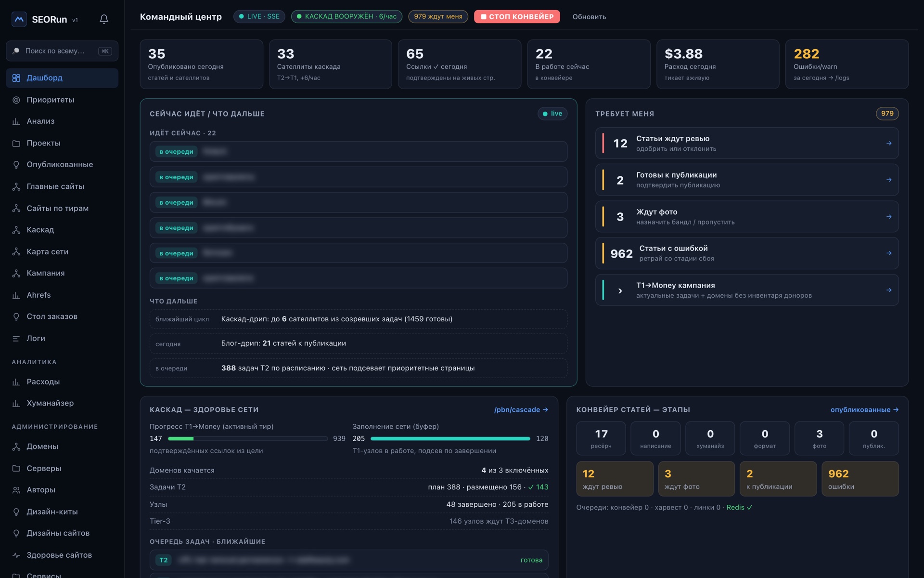
Task: Click the Опубликовано сегодня 35 card
Action: (201, 64)
